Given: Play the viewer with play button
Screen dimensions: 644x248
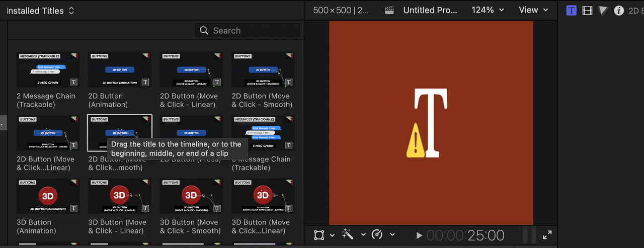Looking at the screenshot, I should [420, 235].
